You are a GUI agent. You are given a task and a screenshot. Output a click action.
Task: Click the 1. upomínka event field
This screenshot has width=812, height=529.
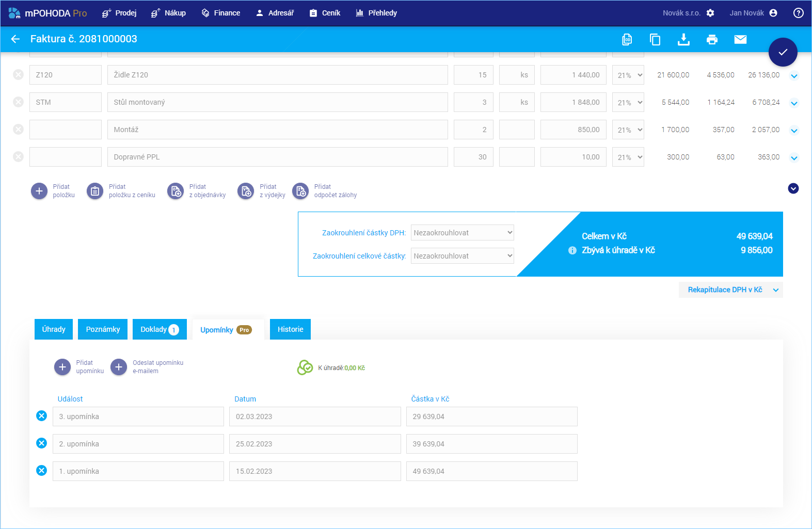(138, 471)
